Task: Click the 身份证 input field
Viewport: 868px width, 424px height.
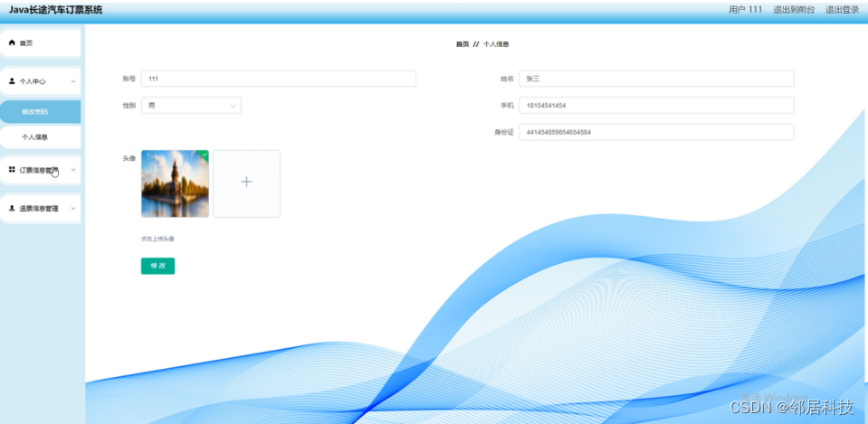Action: click(656, 132)
